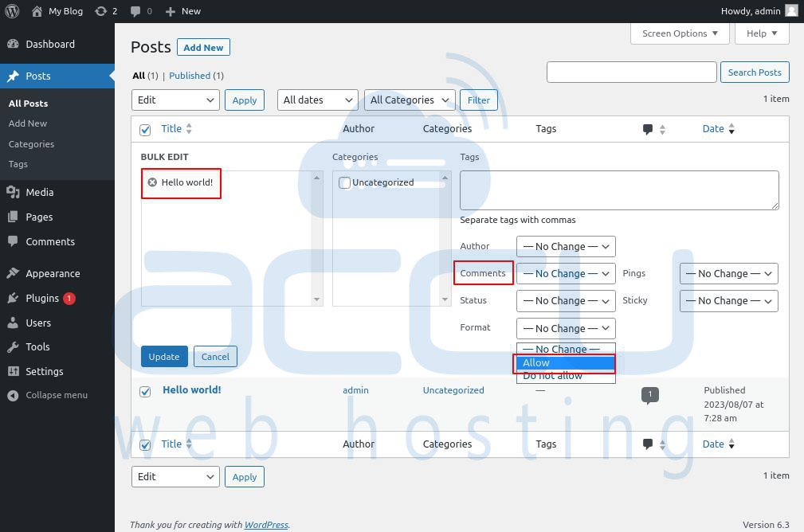Click inside the search posts field
This screenshot has width=804, height=532.
[x=631, y=72]
